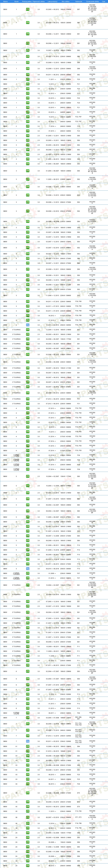The image size is (108, 868).
Task: Click the petrol icon in the 3 TOURING 155kW / 211KM row
Action: [x=28, y=368]
